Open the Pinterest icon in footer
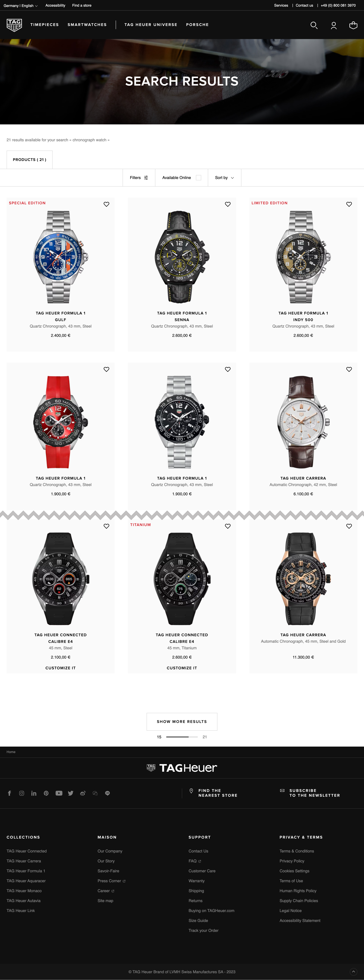Viewport: 364px width, 980px height. pos(46,793)
